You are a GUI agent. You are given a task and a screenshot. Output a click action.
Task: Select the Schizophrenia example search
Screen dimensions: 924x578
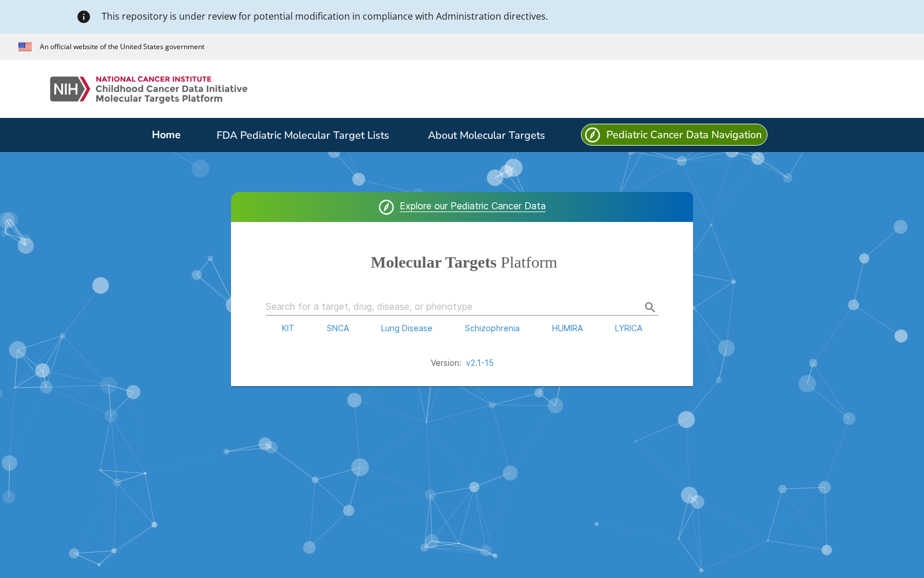click(x=492, y=328)
